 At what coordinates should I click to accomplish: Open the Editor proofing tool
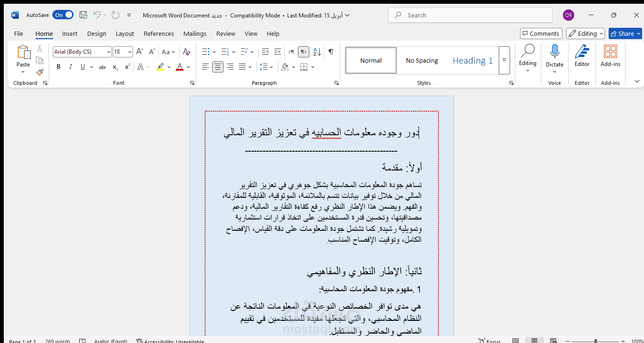[x=582, y=56]
